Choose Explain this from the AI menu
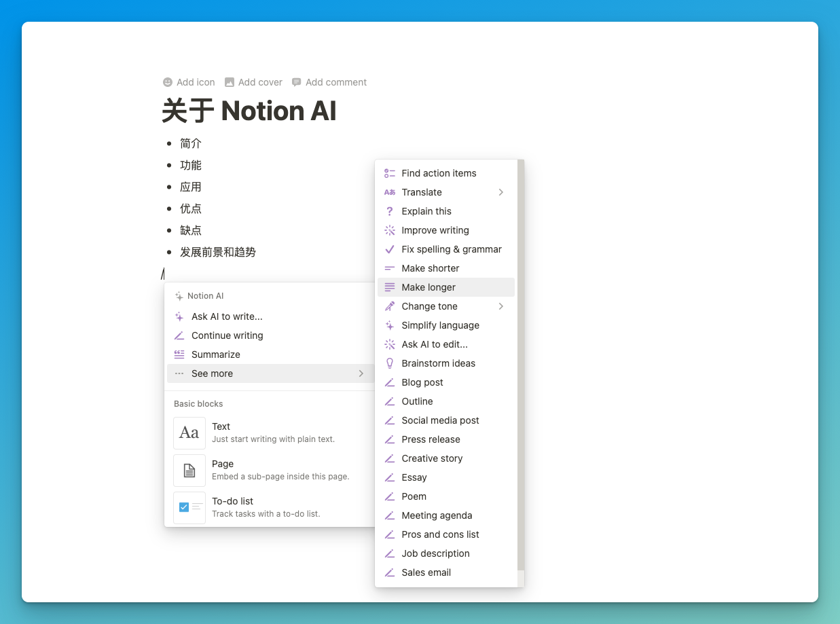Image resolution: width=840 pixels, height=624 pixels. 426,211
